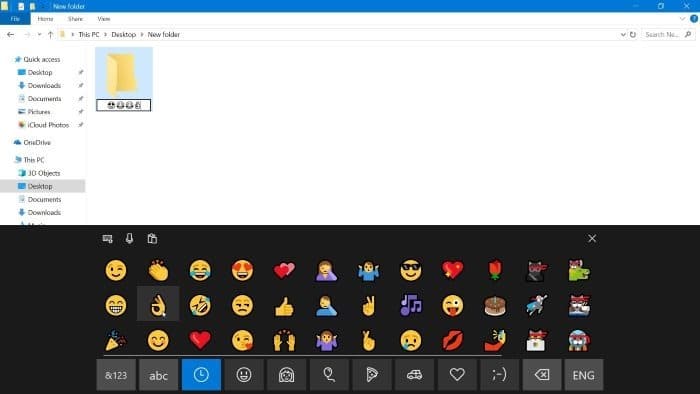
Task: Click Desktop in the address breadcrumb
Action: [124, 34]
